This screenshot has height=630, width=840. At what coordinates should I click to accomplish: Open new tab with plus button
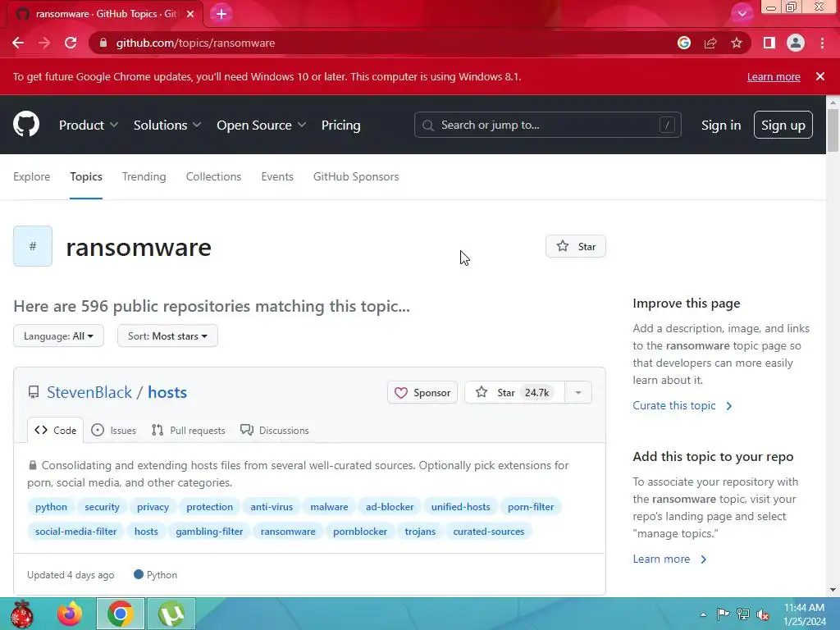pos(221,14)
